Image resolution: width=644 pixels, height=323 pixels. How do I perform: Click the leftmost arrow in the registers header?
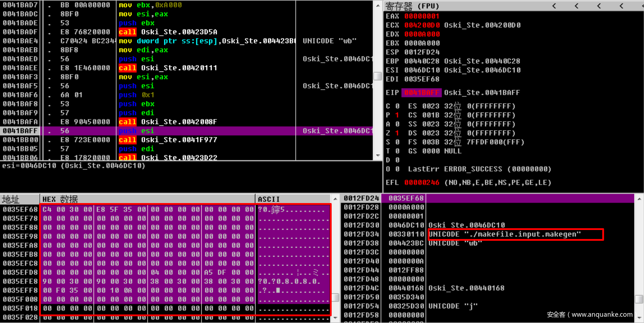[555, 6]
